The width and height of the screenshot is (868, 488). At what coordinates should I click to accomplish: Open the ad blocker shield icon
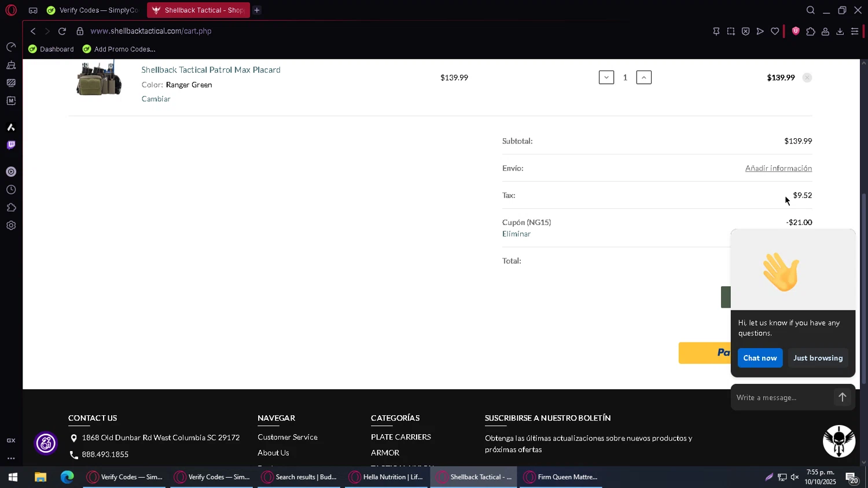[x=745, y=31]
